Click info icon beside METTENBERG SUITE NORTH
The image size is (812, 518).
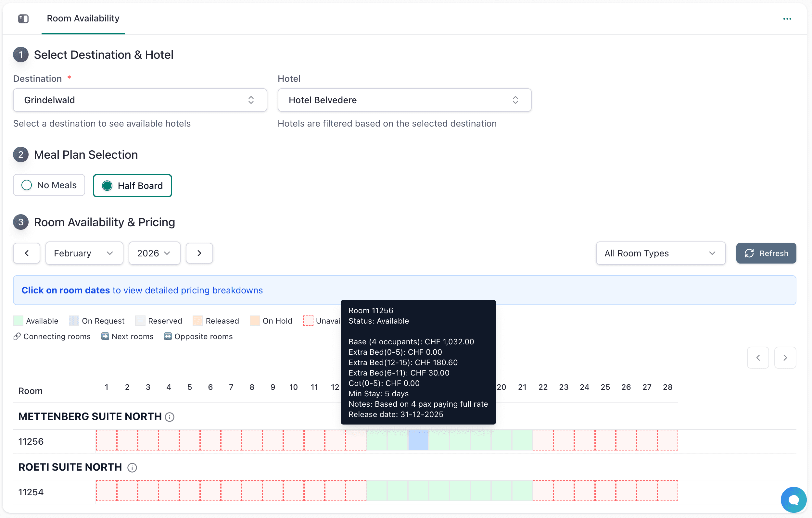click(x=170, y=417)
